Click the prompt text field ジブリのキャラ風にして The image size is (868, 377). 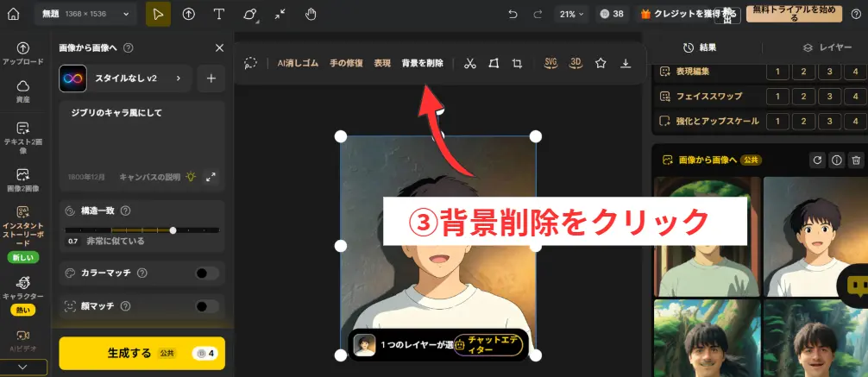[142, 113]
